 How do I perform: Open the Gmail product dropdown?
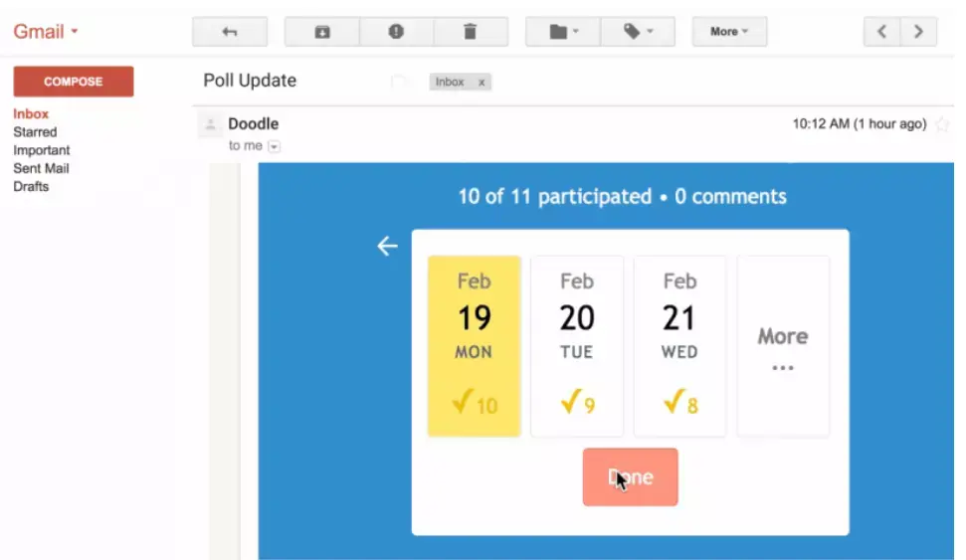46,32
